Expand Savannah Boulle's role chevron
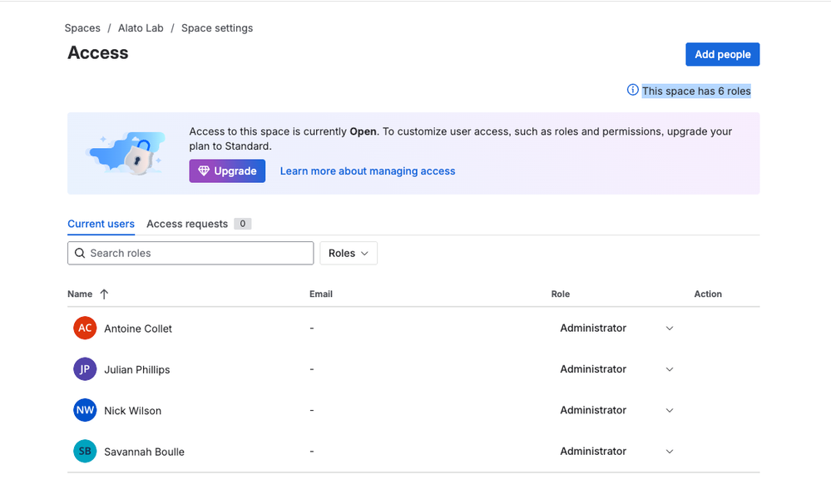 click(670, 451)
